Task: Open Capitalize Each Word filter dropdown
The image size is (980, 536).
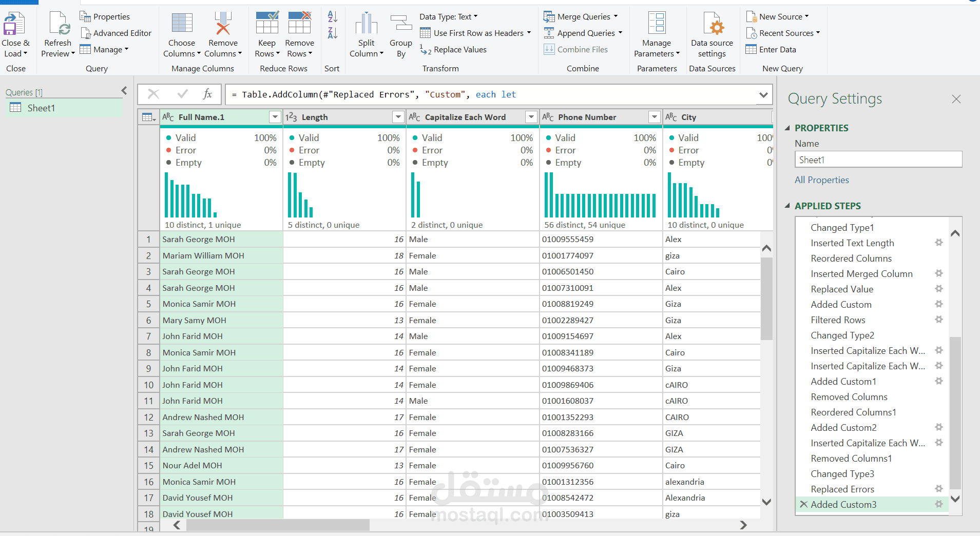Action: point(531,117)
